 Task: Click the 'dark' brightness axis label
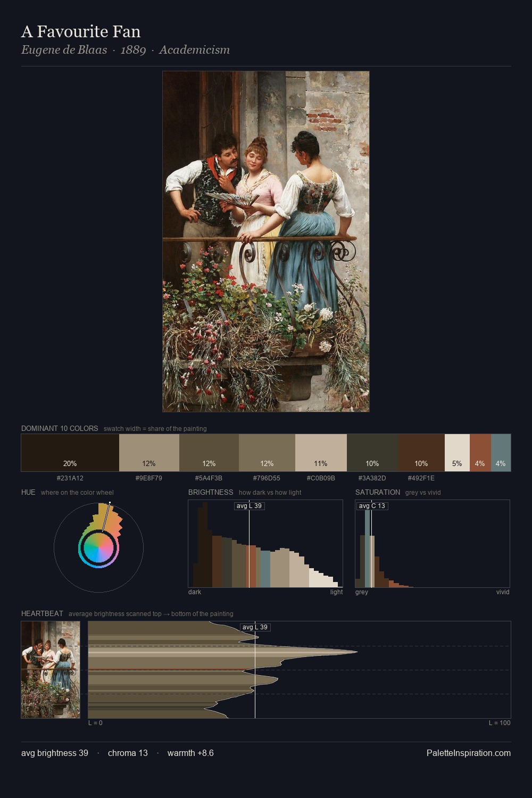(x=195, y=592)
